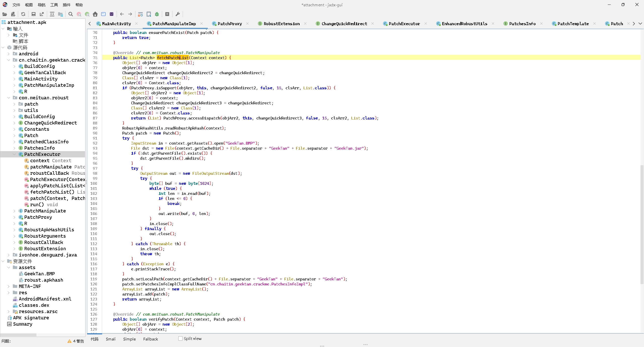Expand the ivonhoe.dexguard.java package
644x347 pixels.
[9, 255]
